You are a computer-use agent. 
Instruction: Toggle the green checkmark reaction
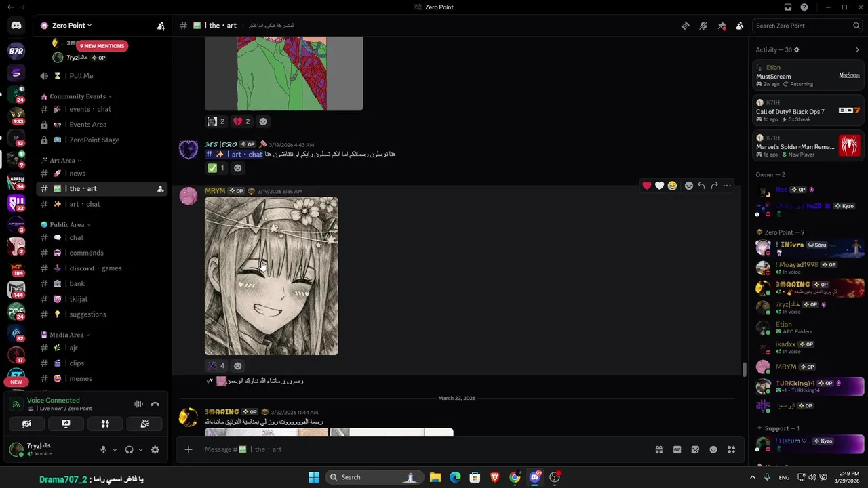pos(216,168)
